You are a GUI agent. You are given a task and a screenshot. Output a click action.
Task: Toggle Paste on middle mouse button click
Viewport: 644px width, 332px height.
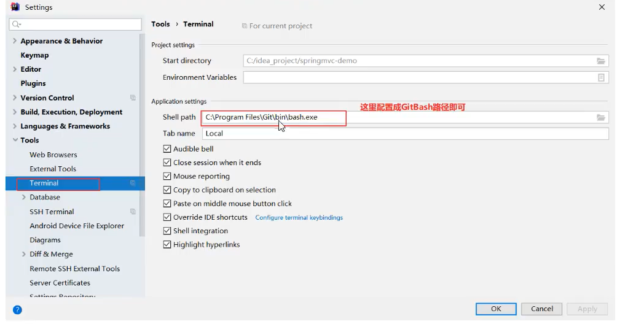167,204
